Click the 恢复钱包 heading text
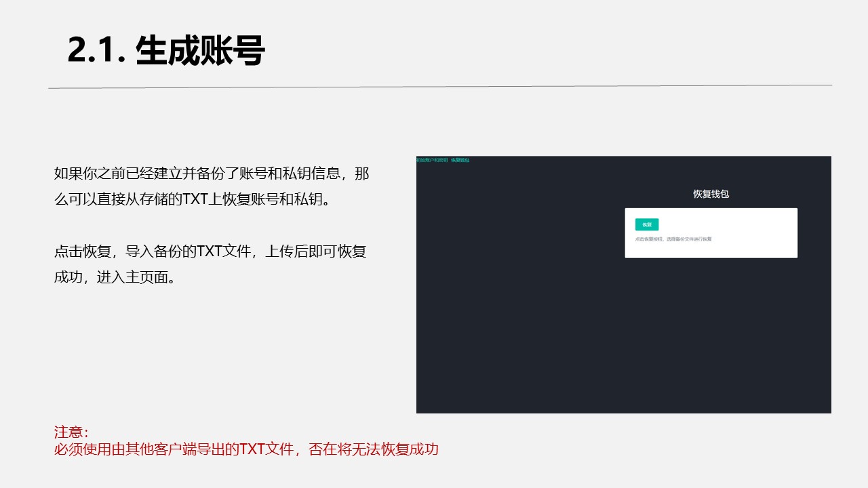This screenshot has height=488, width=868. tap(711, 194)
